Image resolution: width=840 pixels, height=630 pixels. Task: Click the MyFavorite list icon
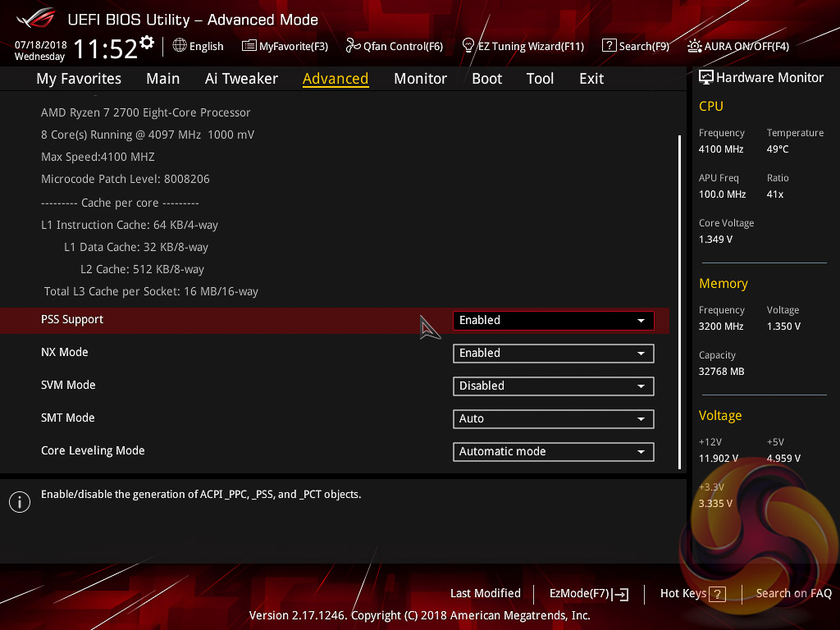(x=249, y=46)
